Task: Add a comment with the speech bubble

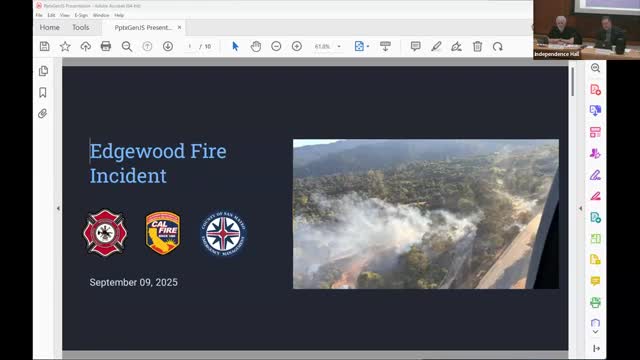Action: [416, 47]
